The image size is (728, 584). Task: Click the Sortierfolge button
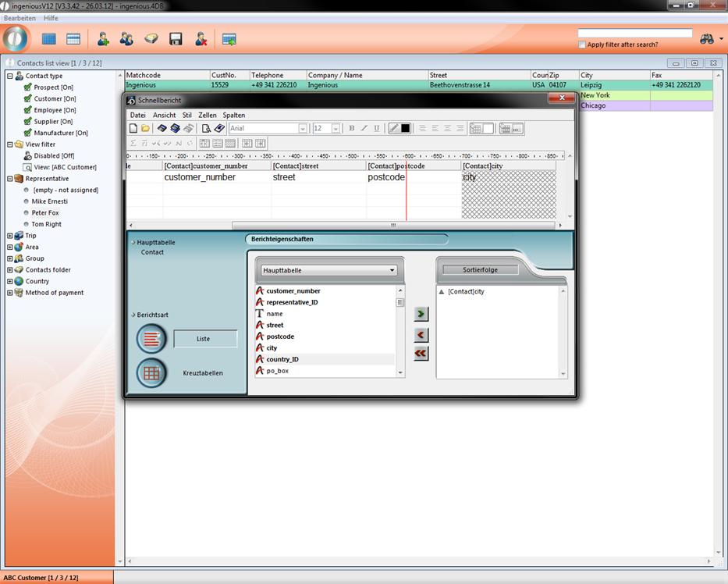pyautogui.click(x=480, y=270)
